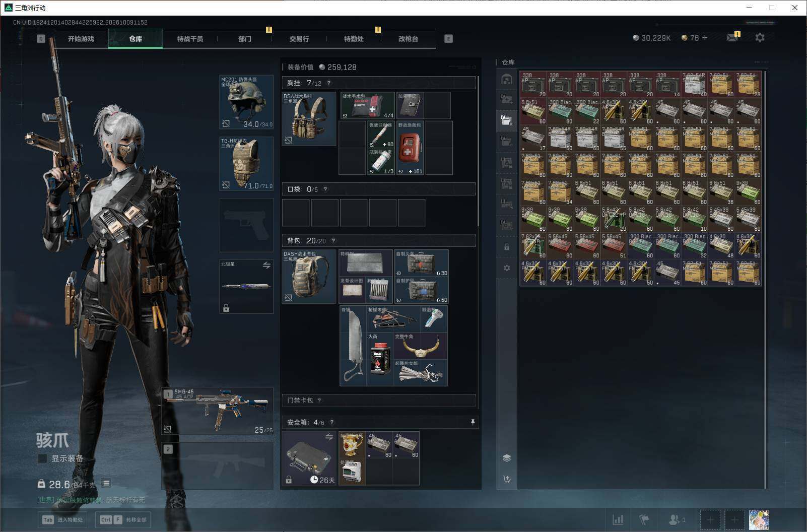Open the 部门 tab
The height and width of the screenshot is (532, 807).
tap(245, 39)
